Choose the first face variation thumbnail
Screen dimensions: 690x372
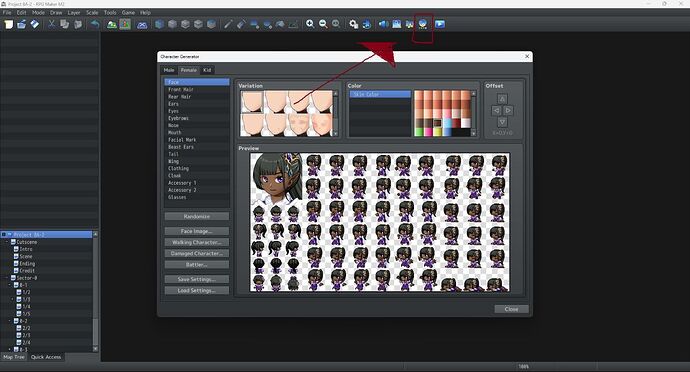pos(252,102)
